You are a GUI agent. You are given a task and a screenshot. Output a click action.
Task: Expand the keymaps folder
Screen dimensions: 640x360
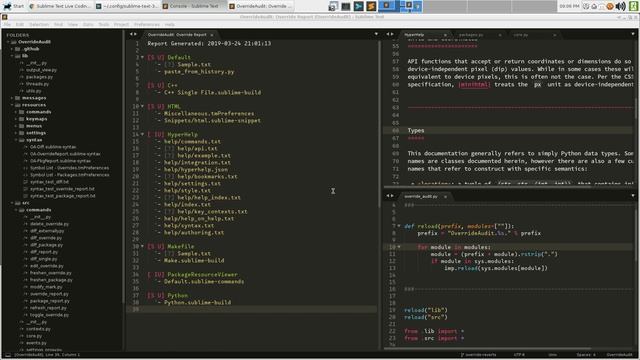pos(16,119)
